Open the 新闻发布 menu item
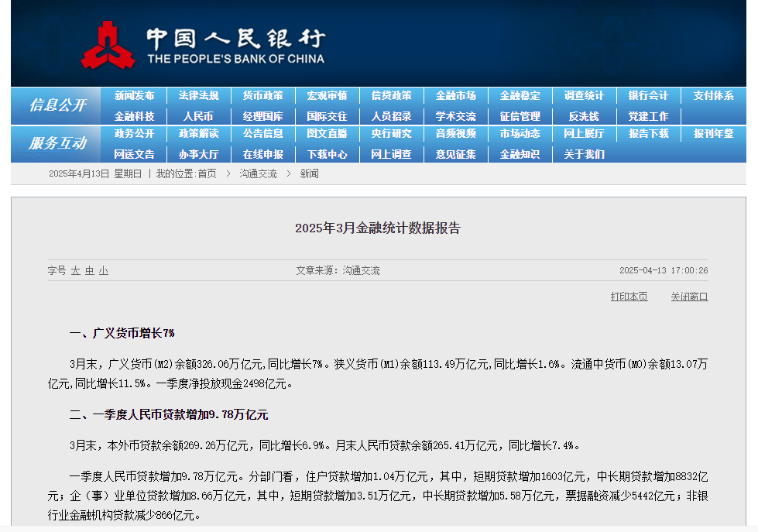This screenshot has height=532, width=758. click(134, 96)
